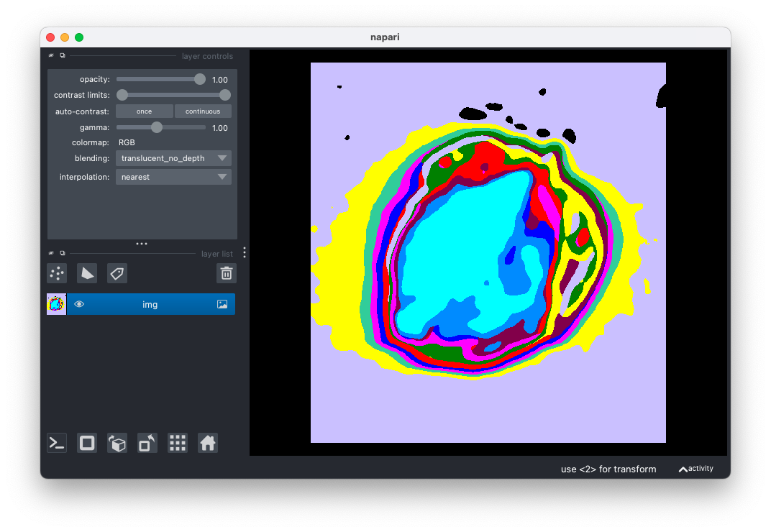The image size is (771, 532).
Task: Click the RGB colormap label
Action: 127,142
